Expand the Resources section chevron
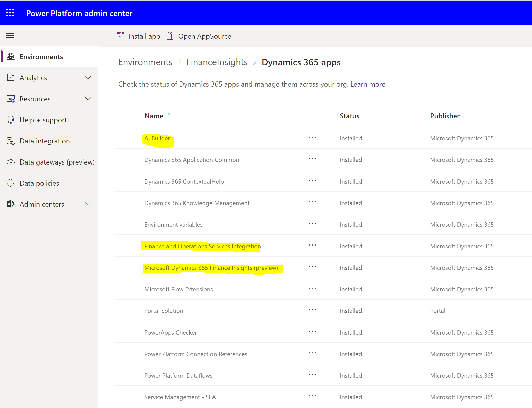This screenshot has height=408, width=532. click(88, 99)
